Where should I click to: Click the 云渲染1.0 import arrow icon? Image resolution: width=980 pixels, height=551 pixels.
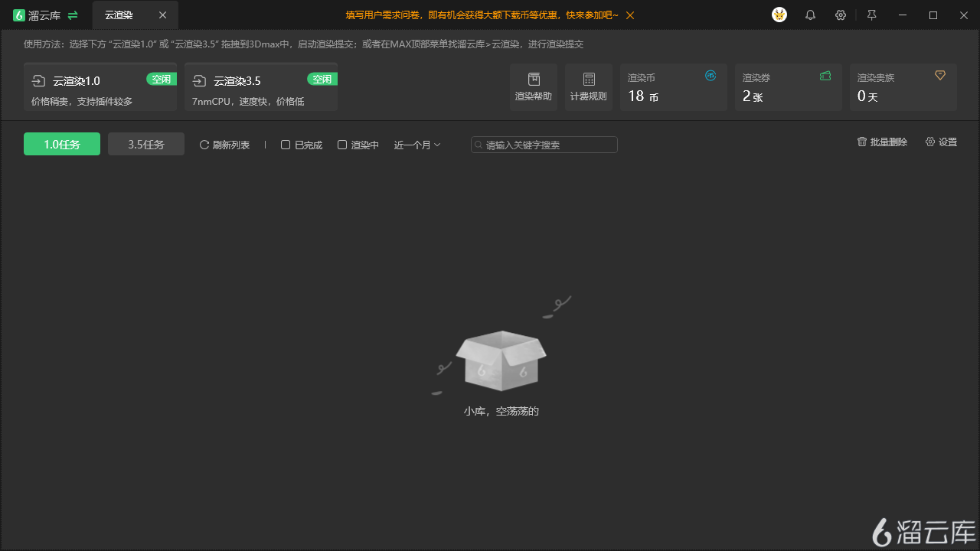coord(39,80)
